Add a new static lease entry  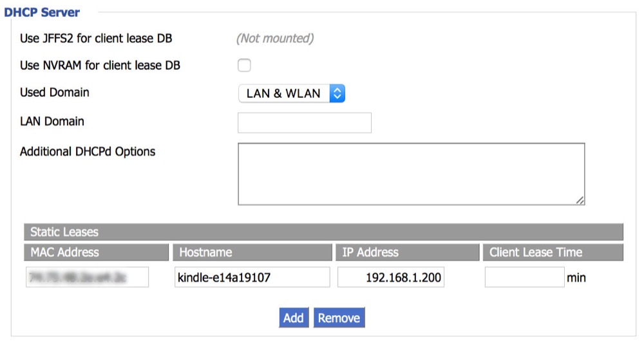coord(294,318)
